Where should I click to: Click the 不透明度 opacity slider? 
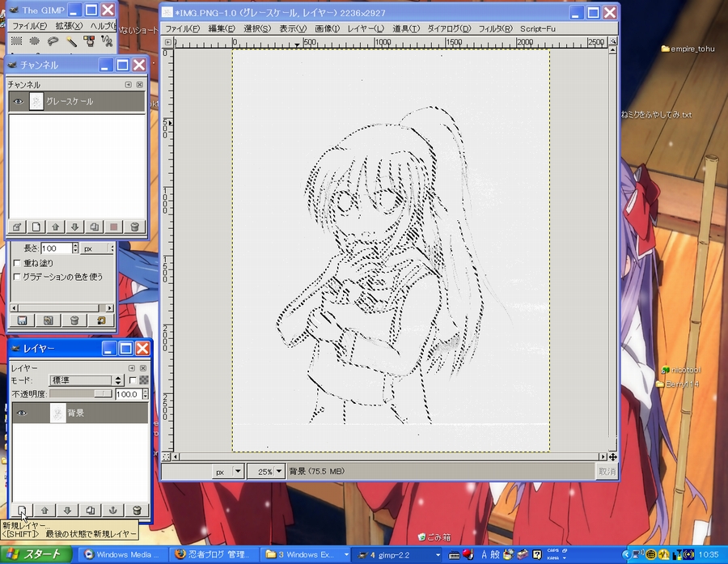click(x=80, y=394)
